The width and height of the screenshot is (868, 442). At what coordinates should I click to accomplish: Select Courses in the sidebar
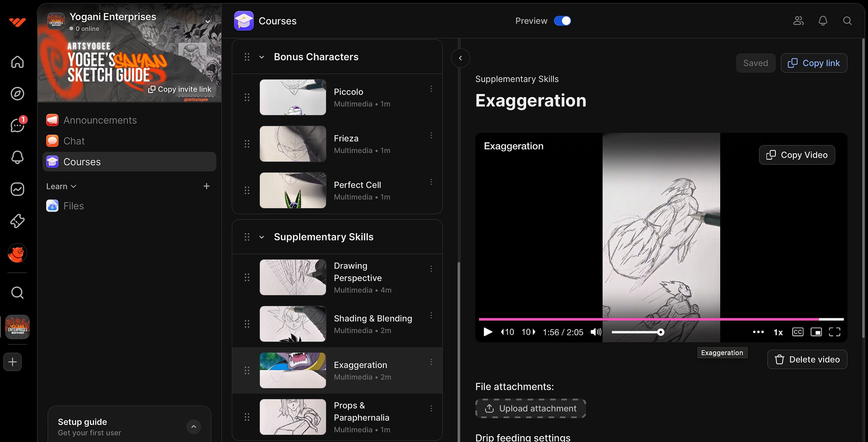(130, 162)
